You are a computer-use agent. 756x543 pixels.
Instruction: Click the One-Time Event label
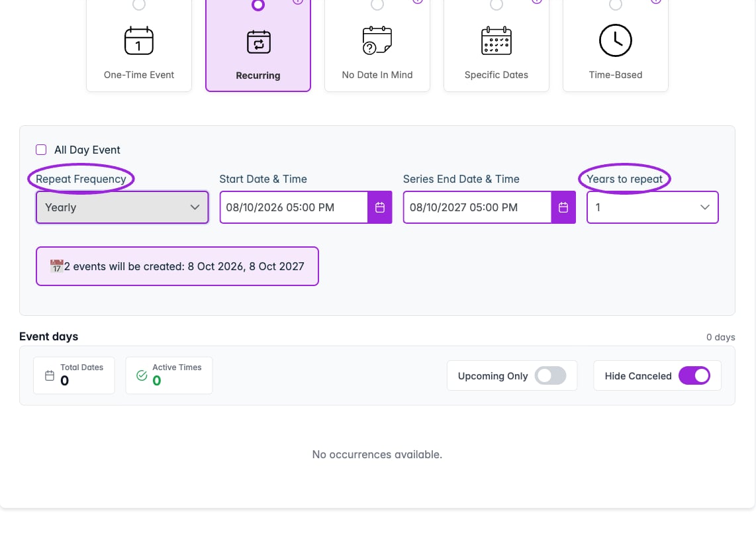(x=139, y=75)
